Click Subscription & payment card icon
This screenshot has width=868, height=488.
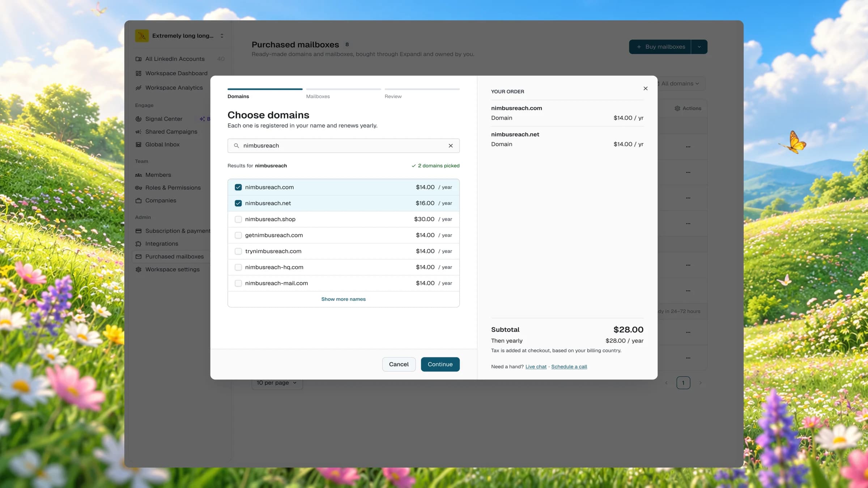click(139, 231)
